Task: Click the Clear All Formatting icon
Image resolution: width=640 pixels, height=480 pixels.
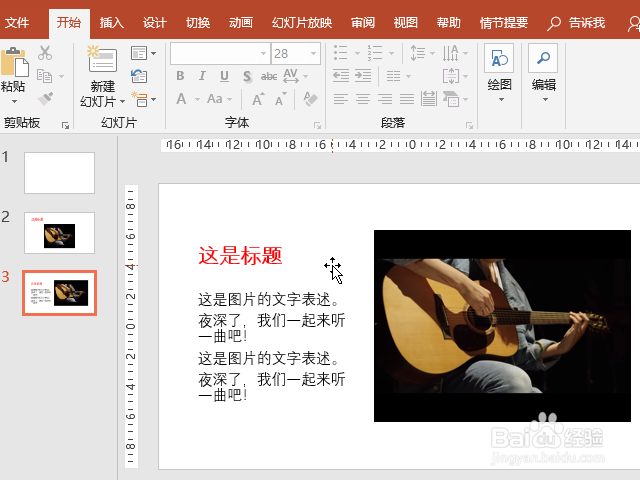Action: (x=310, y=99)
